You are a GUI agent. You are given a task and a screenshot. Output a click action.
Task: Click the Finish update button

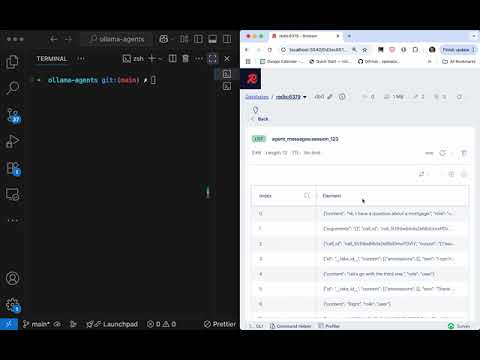(x=458, y=50)
